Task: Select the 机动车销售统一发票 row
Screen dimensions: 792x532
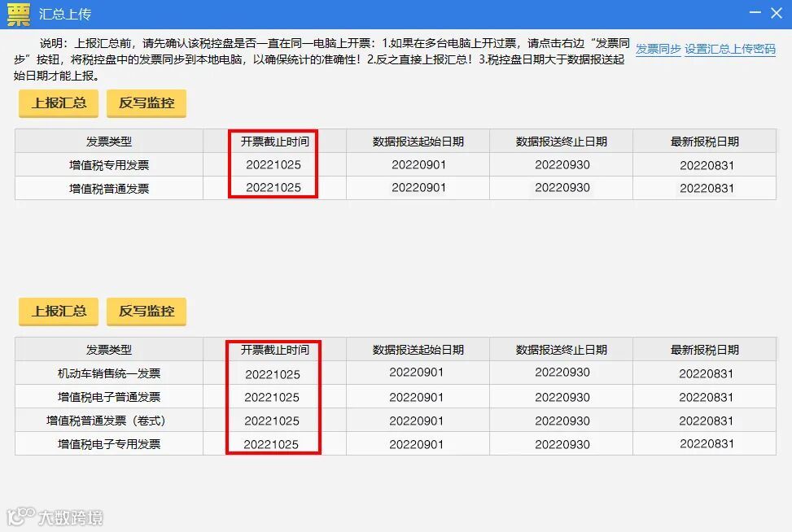Action: click(108, 373)
